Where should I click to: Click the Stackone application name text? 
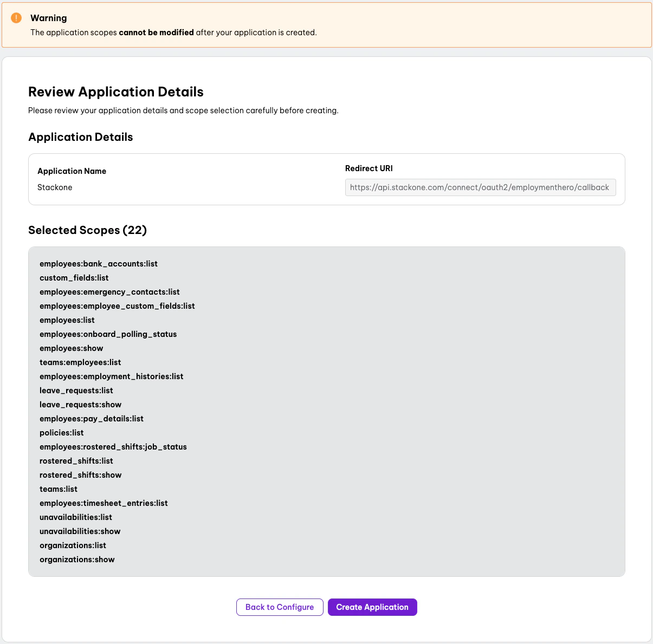55,187
